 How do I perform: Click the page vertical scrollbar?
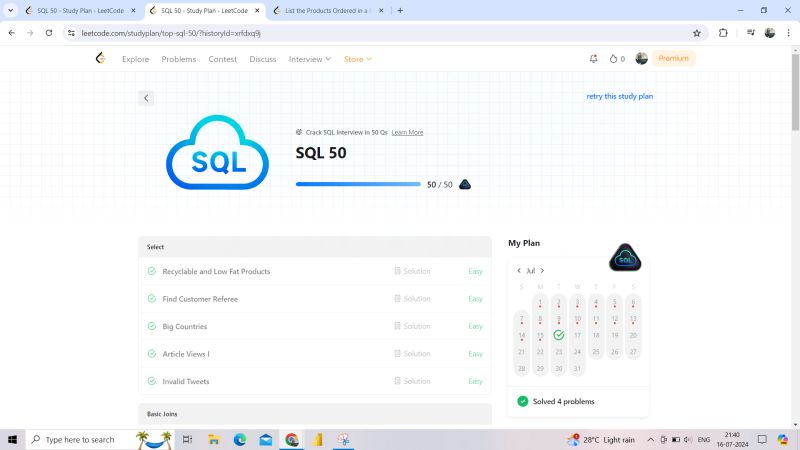[795, 92]
